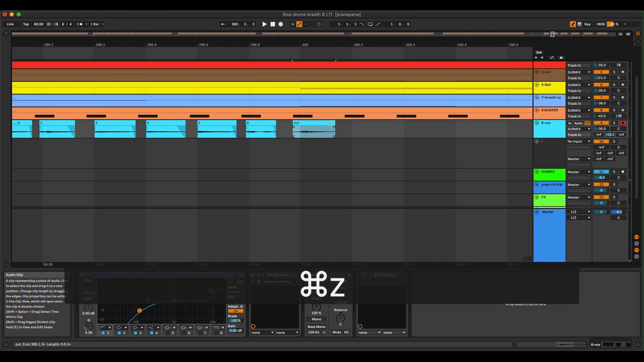Unfold the FX track
The width and height of the screenshot is (644, 362).
(x=537, y=198)
